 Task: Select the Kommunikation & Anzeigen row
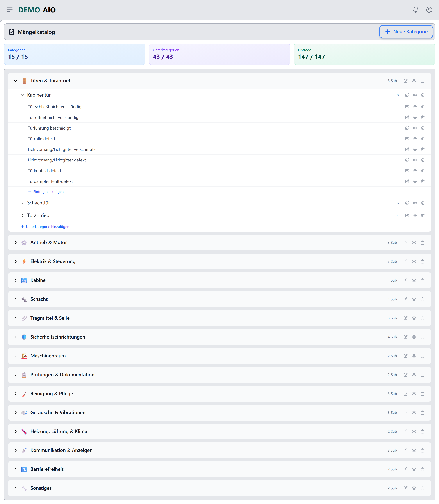tap(220, 450)
